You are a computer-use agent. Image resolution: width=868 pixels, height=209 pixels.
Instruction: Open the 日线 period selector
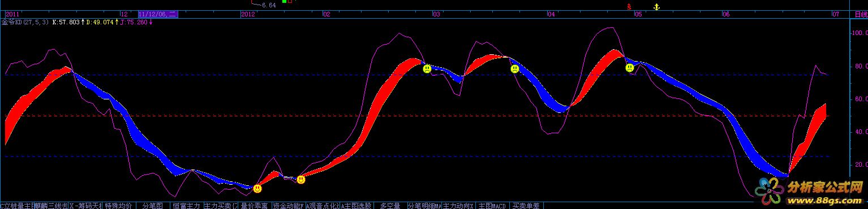(860, 14)
